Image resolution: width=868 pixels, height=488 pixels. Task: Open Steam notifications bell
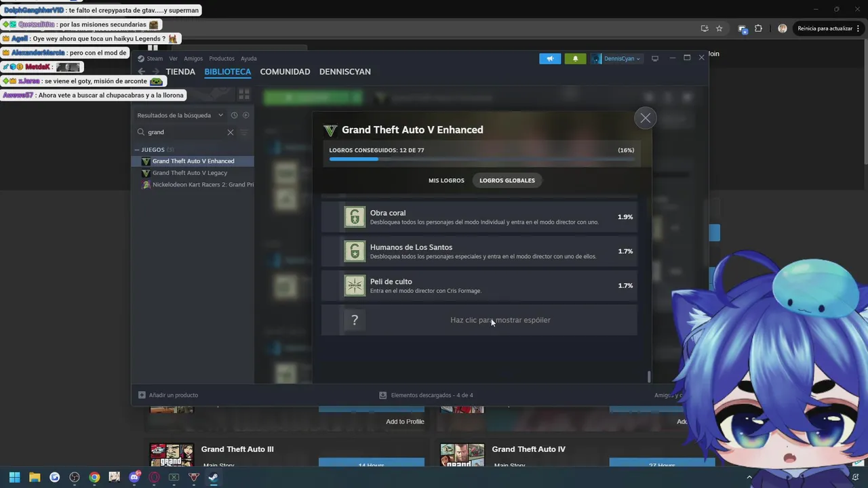click(x=576, y=58)
